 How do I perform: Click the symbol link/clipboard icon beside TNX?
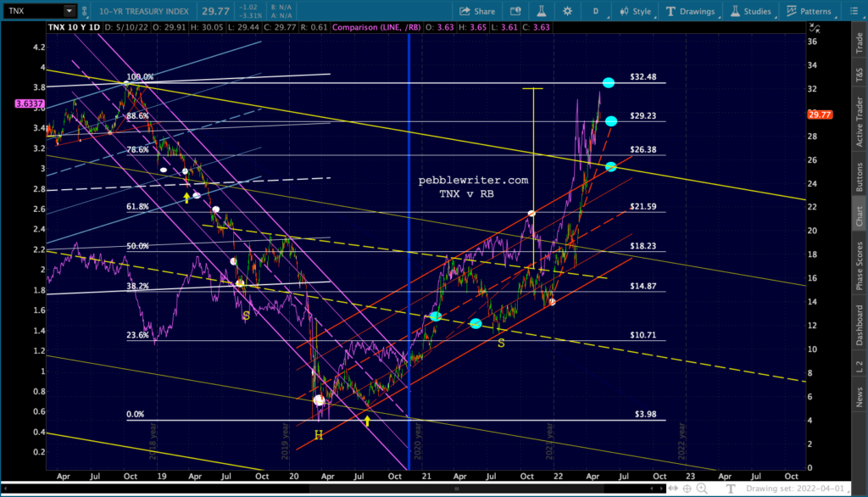point(84,10)
